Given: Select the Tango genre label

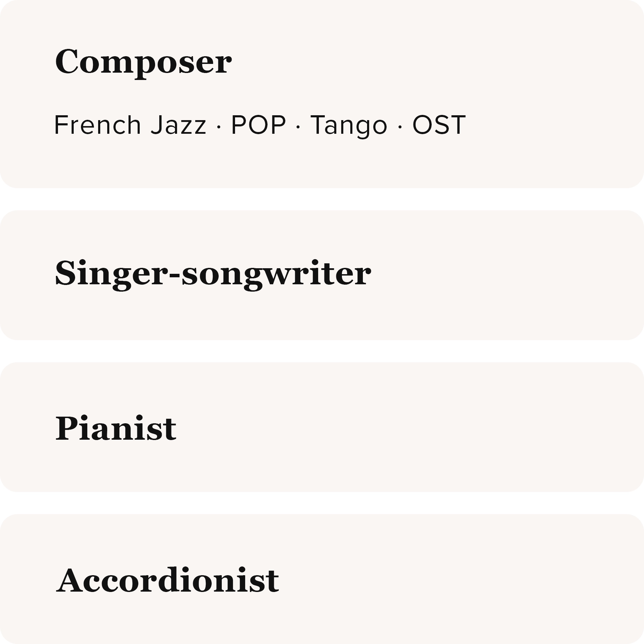Looking at the screenshot, I should tap(349, 126).
